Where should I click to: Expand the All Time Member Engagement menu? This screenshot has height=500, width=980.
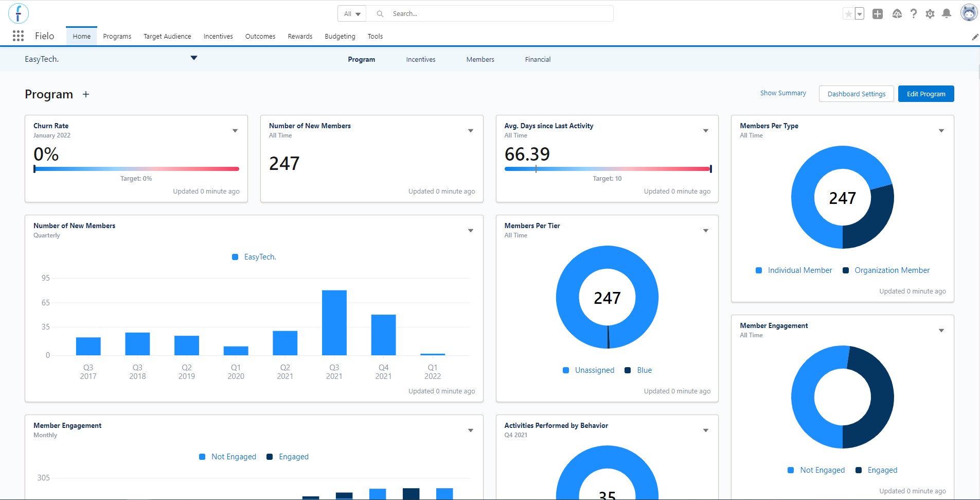pyautogui.click(x=941, y=331)
